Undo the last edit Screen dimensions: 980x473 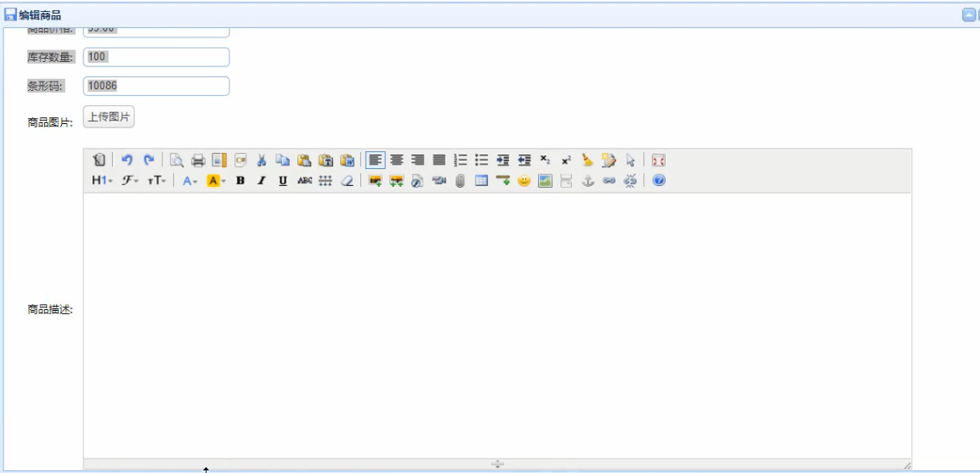click(127, 160)
